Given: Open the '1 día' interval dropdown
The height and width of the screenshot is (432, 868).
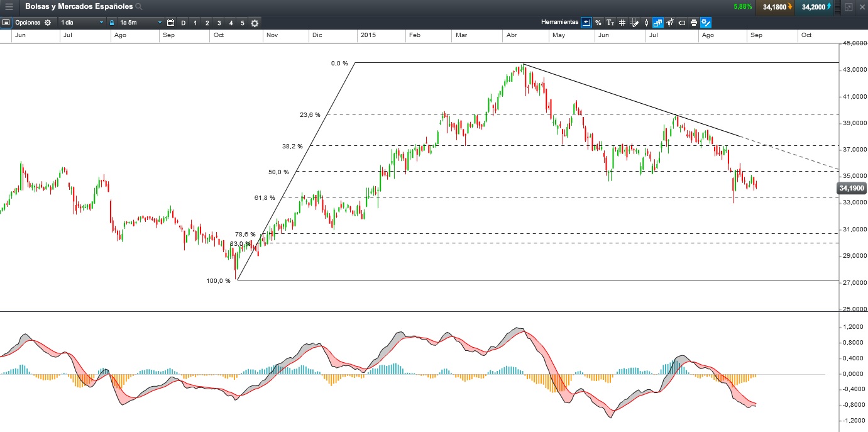Looking at the screenshot, I should pos(82,23).
